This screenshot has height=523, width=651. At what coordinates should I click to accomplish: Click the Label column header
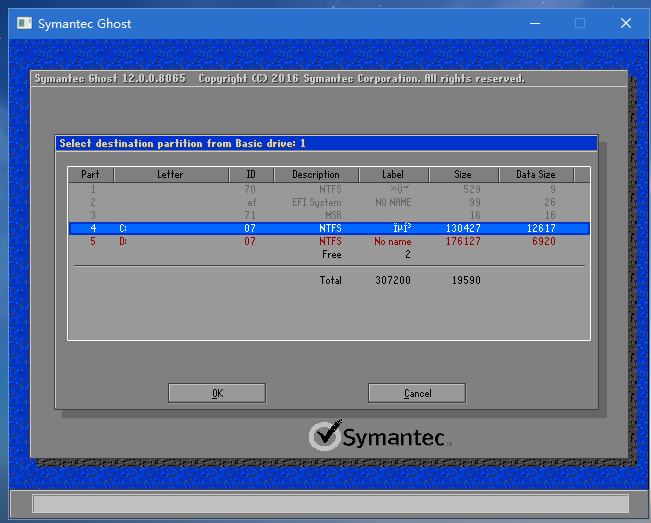393,175
